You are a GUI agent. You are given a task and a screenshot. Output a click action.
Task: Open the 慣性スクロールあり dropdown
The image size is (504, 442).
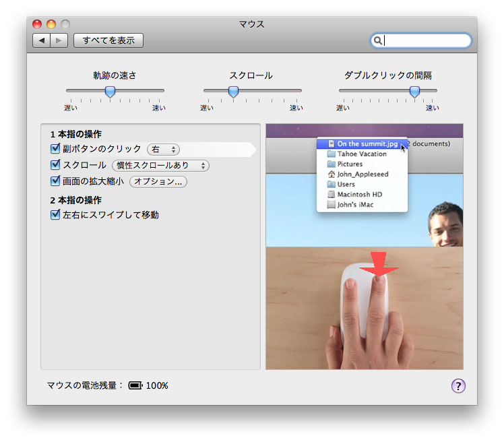click(x=160, y=166)
